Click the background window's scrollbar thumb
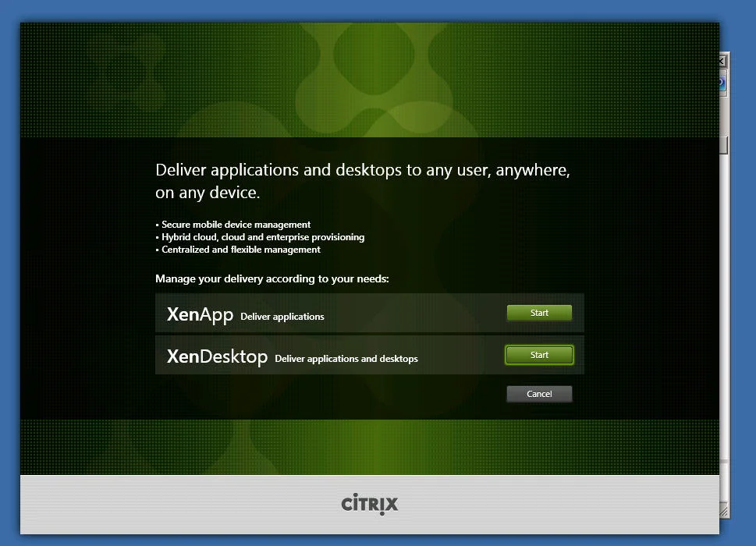Viewport: 756px width, 546px height. [724, 145]
